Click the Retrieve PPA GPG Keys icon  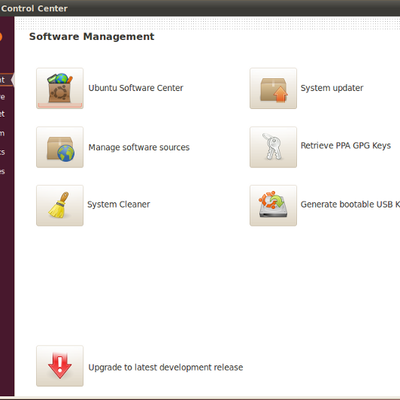point(273,147)
